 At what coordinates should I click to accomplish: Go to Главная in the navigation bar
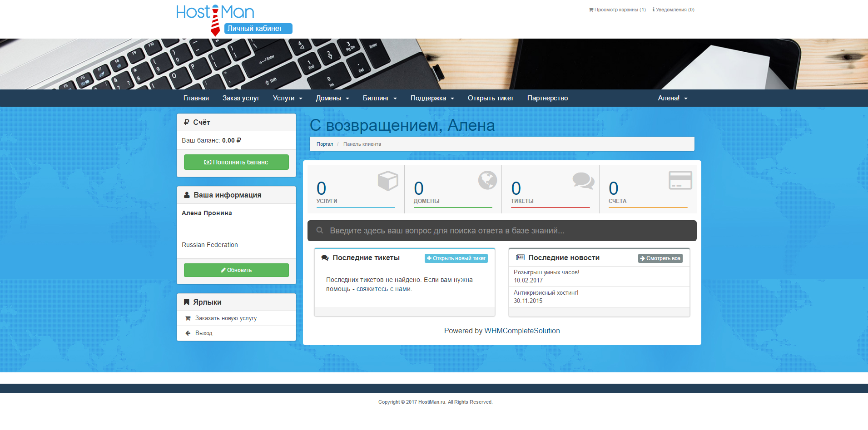tap(196, 98)
